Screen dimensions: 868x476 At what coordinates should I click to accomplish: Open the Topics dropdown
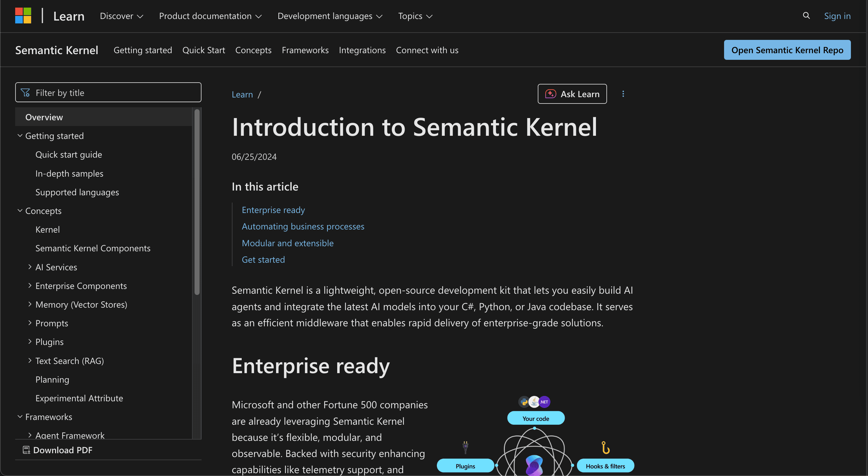[x=415, y=16]
